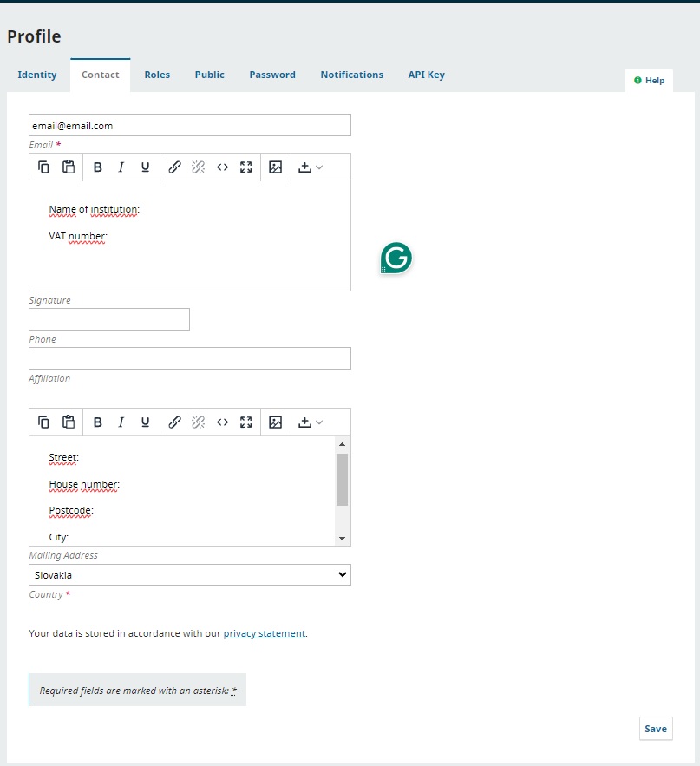Toggle Italic in the Signature editor toolbar
The width and height of the screenshot is (700, 766).
(121, 167)
